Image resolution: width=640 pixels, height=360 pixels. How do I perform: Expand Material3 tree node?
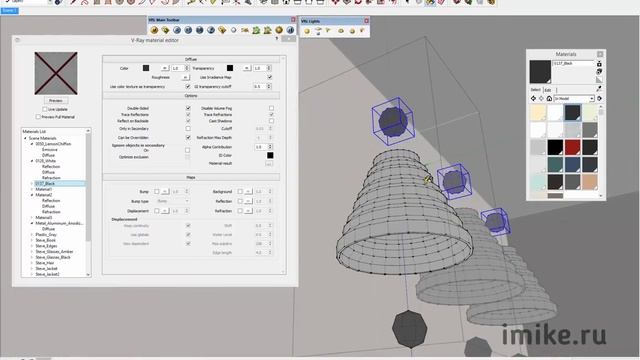[x=32, y=218]
